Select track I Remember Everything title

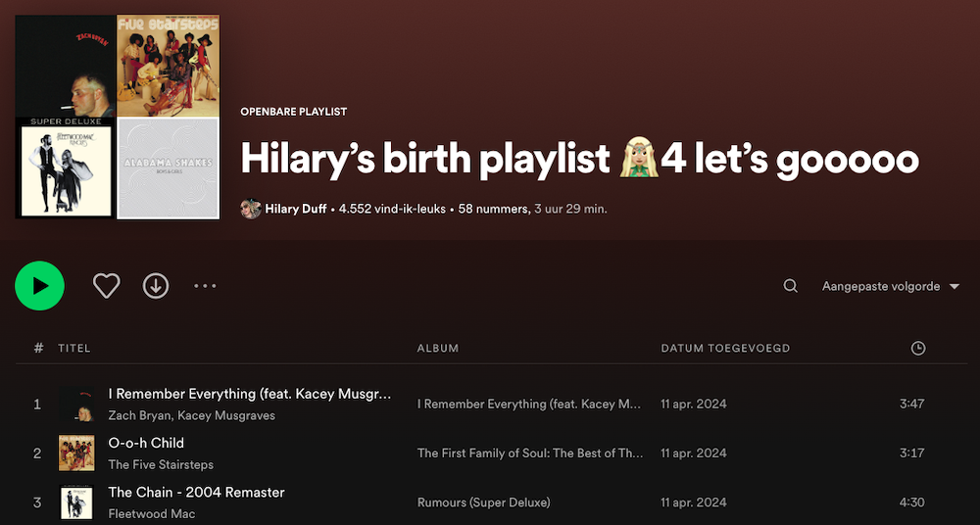tap(250, 394)
